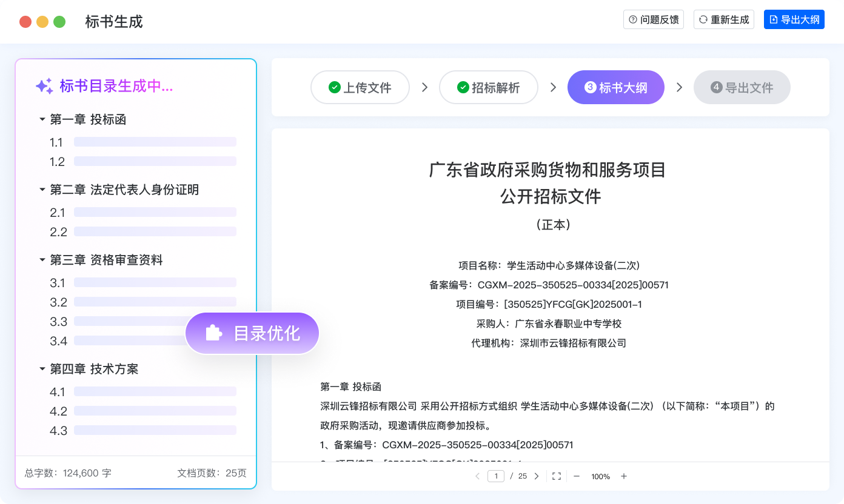Viewport: 844px width, 504px height.
Task: Go to previous page arrow in viewer
Action: coord(478,476)
